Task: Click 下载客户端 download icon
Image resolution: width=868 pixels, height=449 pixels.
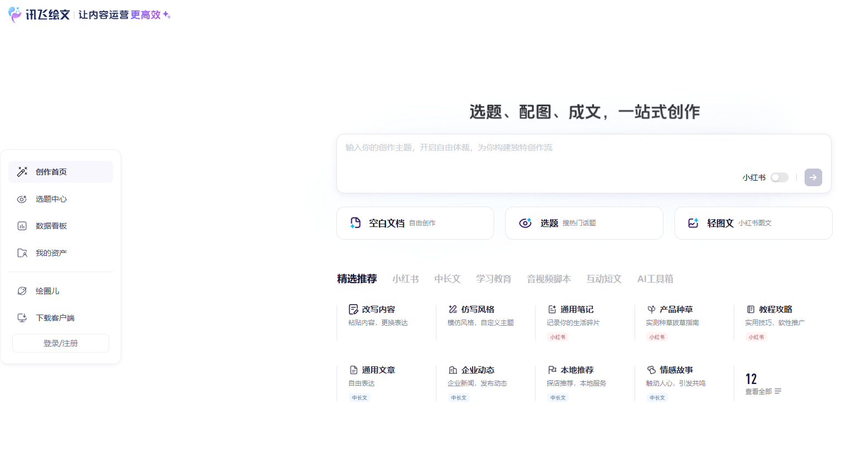Action: click(22, 318)
